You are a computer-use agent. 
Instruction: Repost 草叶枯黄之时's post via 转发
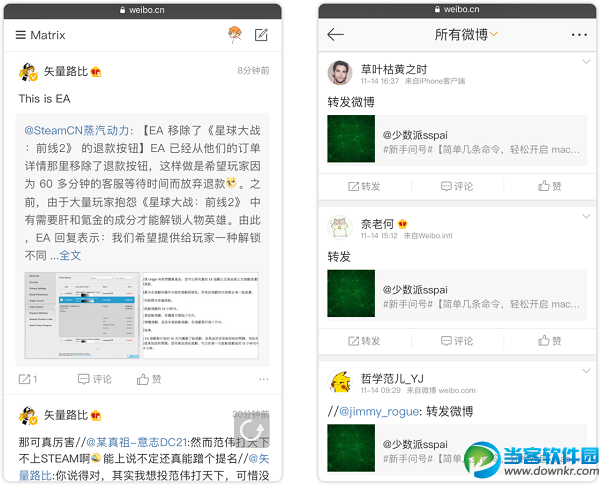point(364,186)
